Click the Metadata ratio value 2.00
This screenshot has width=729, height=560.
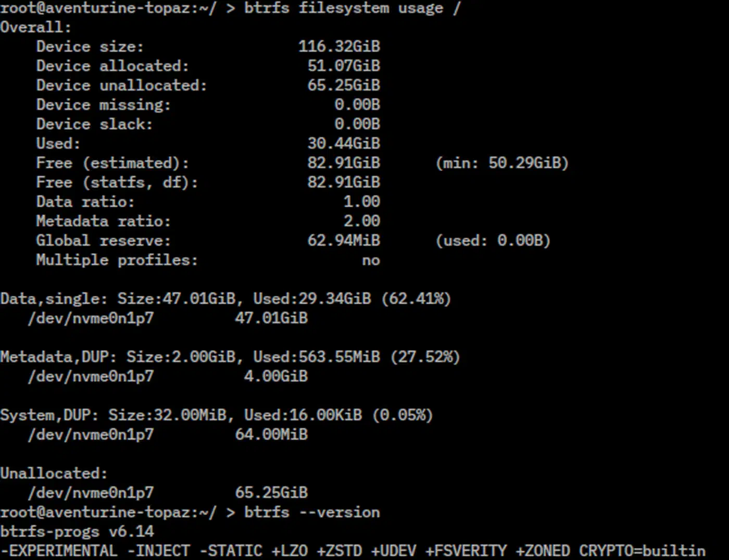tap(362, 221)
